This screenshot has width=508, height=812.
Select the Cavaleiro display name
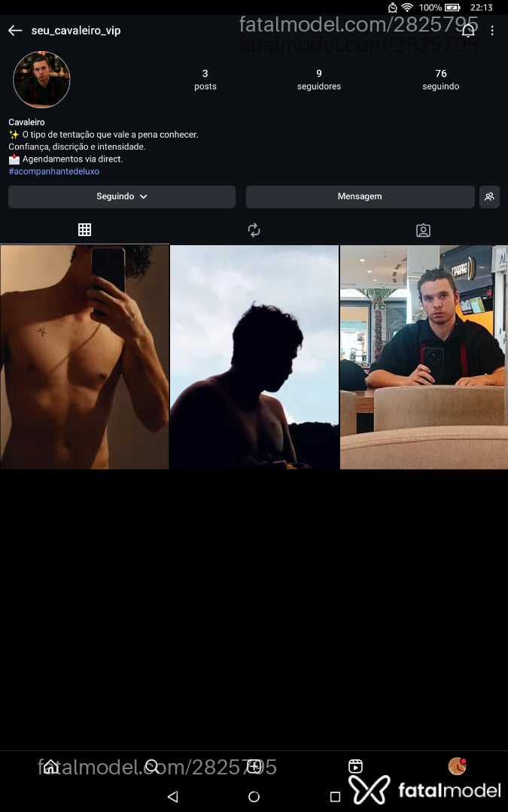tap(26, 123)
